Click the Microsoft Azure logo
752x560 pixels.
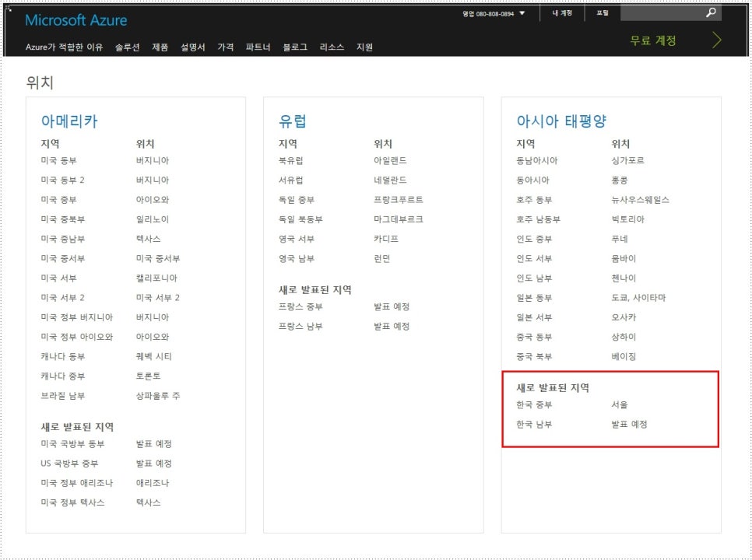76,20
